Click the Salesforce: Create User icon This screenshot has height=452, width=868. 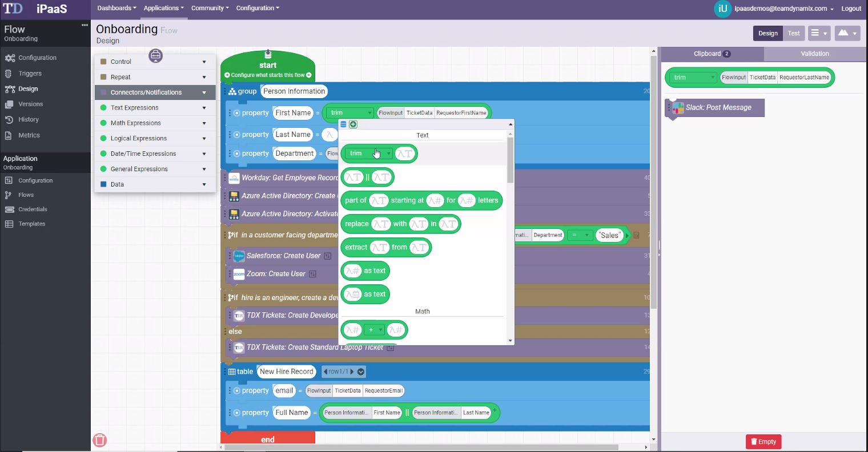[239, 256]
